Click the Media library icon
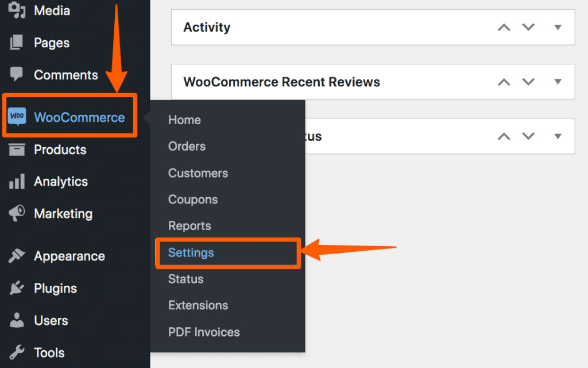The image size is (588, 368). tap(17, 10)
